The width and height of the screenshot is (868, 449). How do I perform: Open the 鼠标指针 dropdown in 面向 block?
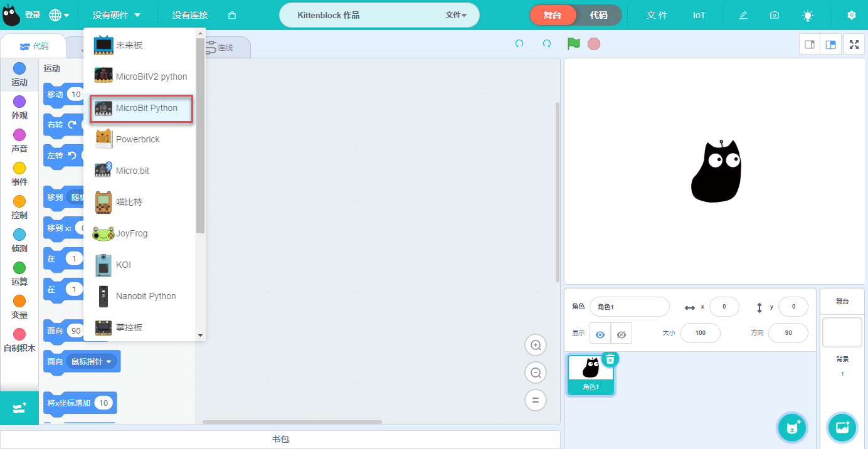click(x=92, y=362)
